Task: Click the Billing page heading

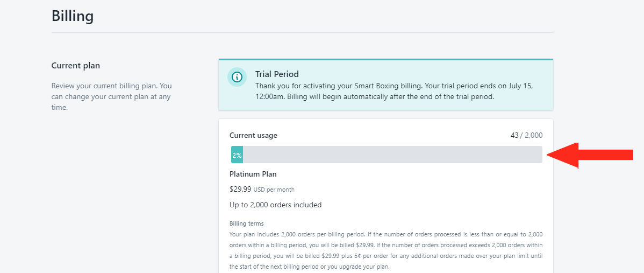Action: coord(73,16)
